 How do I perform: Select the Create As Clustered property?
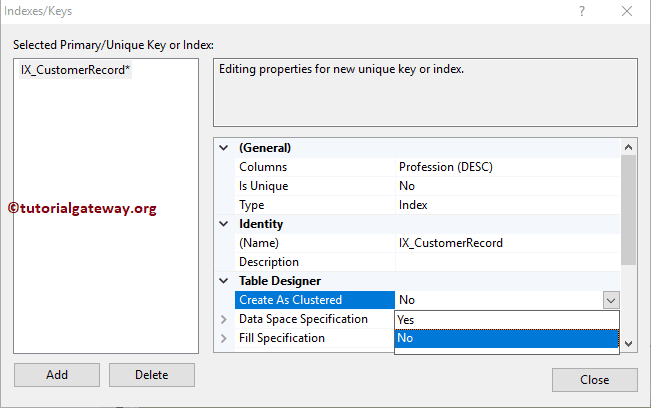point(315,300)
